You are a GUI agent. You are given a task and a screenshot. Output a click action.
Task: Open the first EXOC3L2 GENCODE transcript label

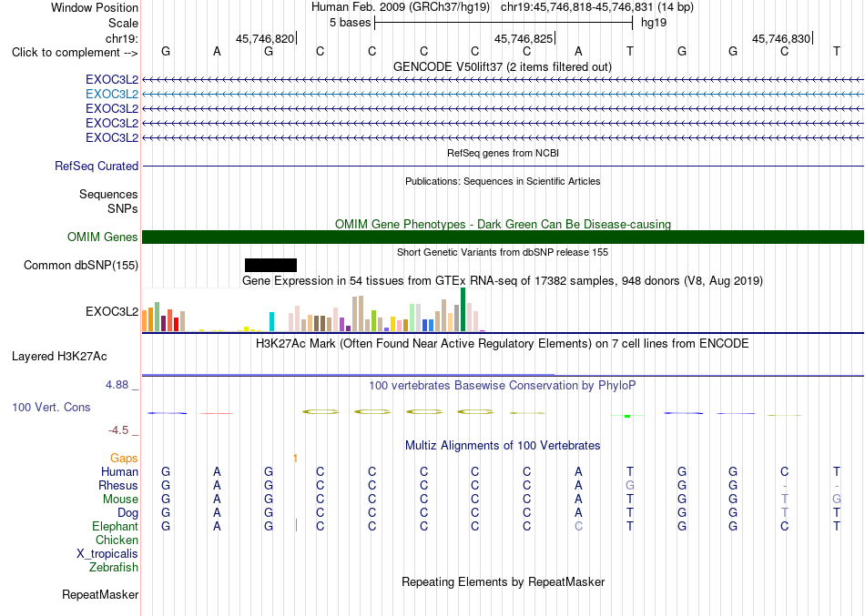(x=112, y=79)
